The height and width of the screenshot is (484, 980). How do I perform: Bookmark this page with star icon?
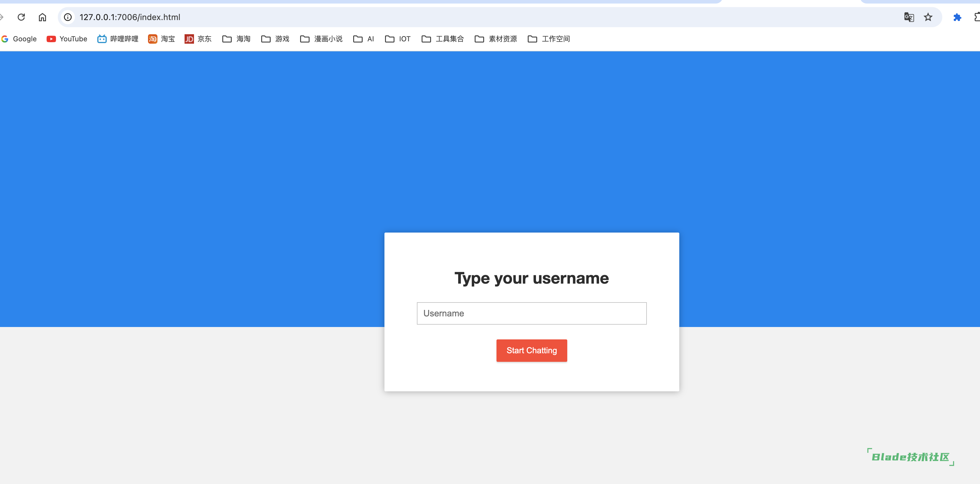928,17
